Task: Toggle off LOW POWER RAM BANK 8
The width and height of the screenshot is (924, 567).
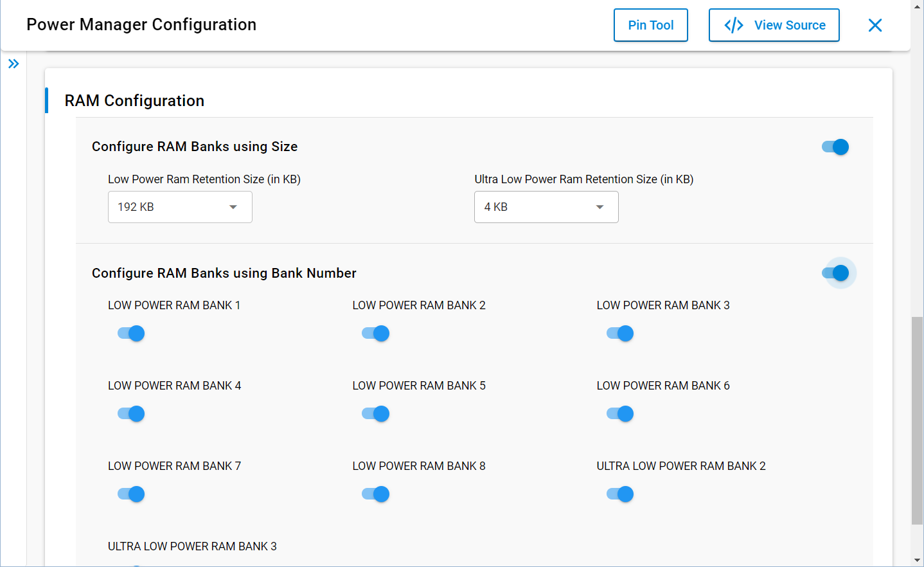Action: (375, 494)
